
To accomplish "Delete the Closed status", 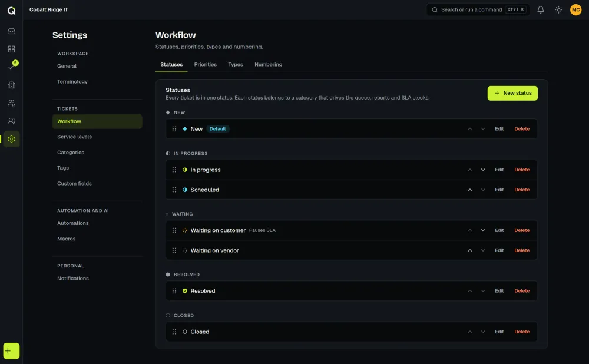I will (x=522, y=332).
